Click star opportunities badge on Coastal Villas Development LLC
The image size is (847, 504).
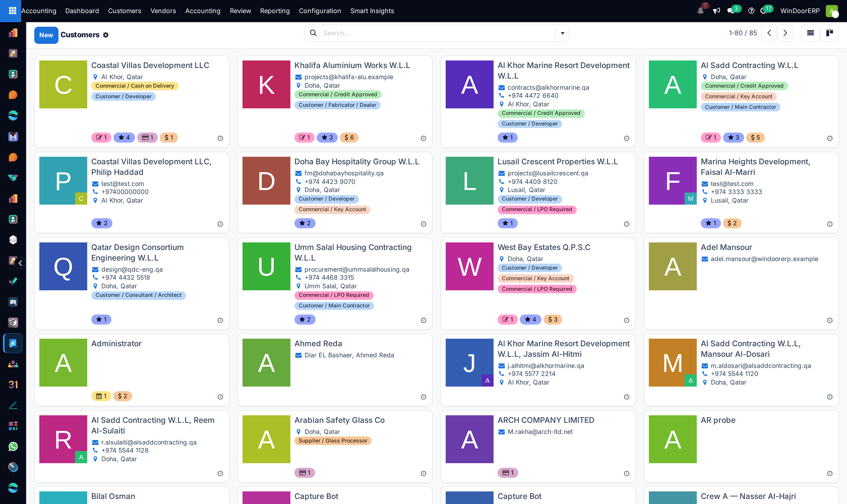click(x=124, y=138)
